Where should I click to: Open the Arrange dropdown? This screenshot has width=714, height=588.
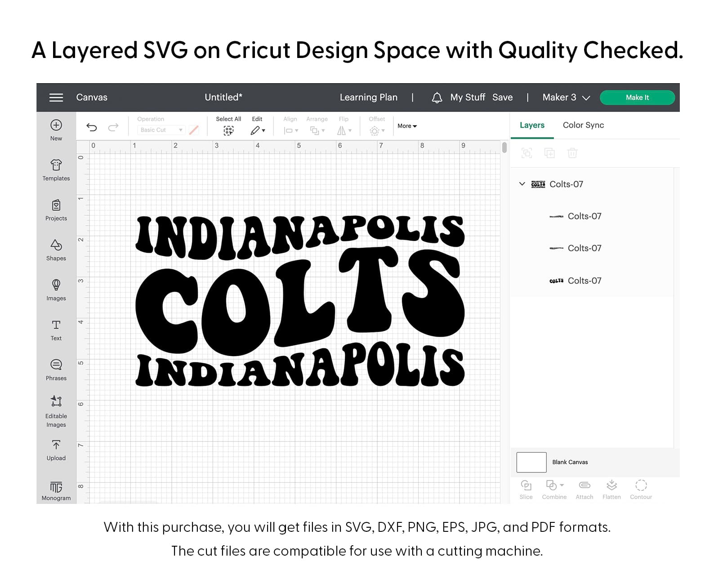click(x=317, y=131)
